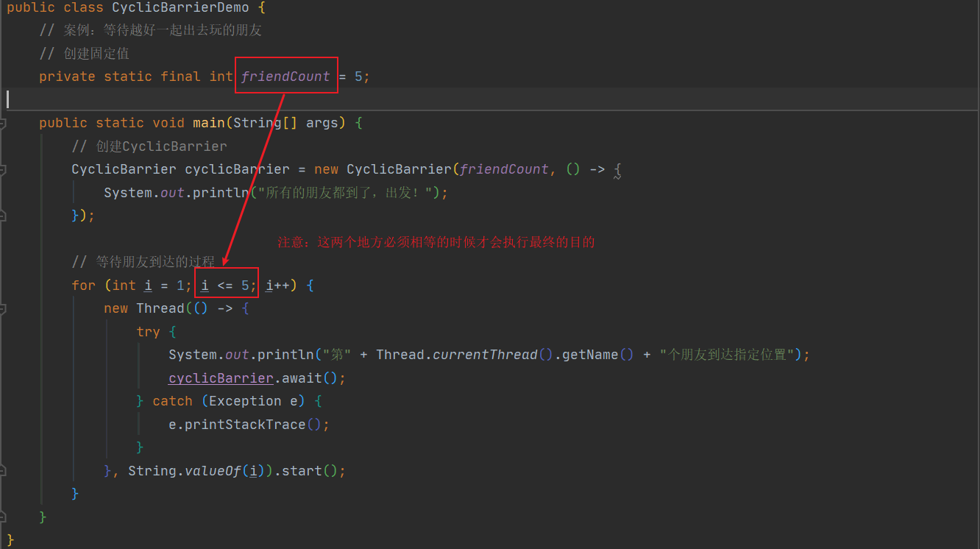Click the 'private' keyword in the field declaration
980x549 pixels.
coord(67,77)
